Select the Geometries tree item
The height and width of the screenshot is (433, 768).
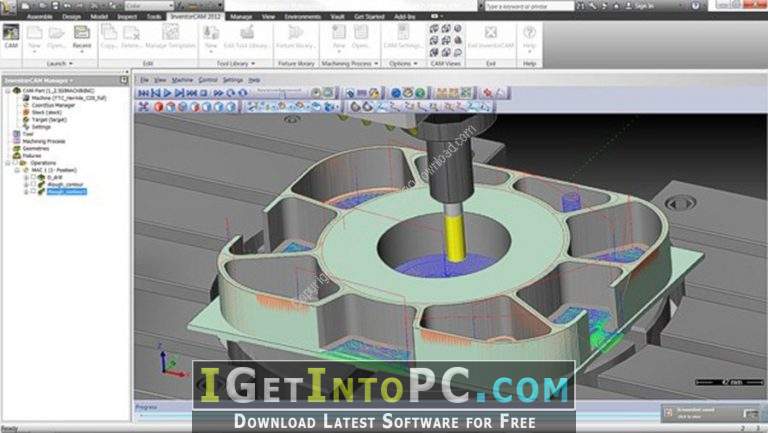(36, 148)
